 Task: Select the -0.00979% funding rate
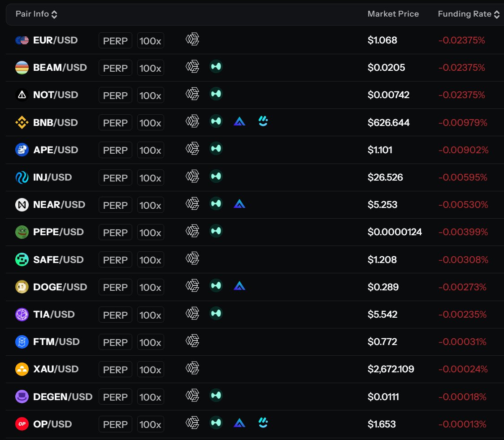[x=463, y=123]
